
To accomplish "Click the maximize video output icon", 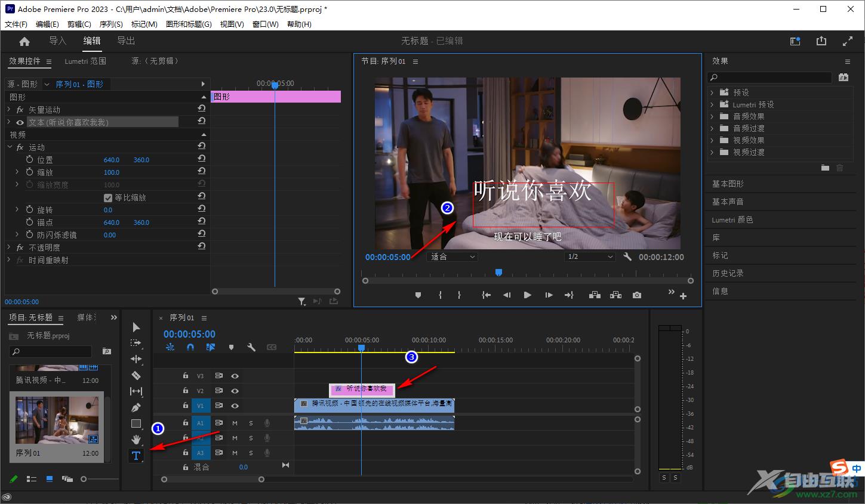I will coord(847,41).
